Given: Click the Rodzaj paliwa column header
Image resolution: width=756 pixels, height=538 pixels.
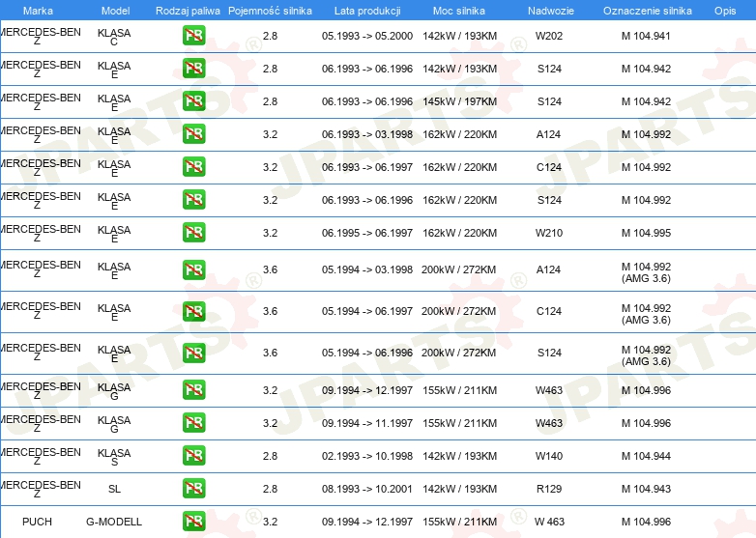Looking at the screenshot, I should (188, 11).
